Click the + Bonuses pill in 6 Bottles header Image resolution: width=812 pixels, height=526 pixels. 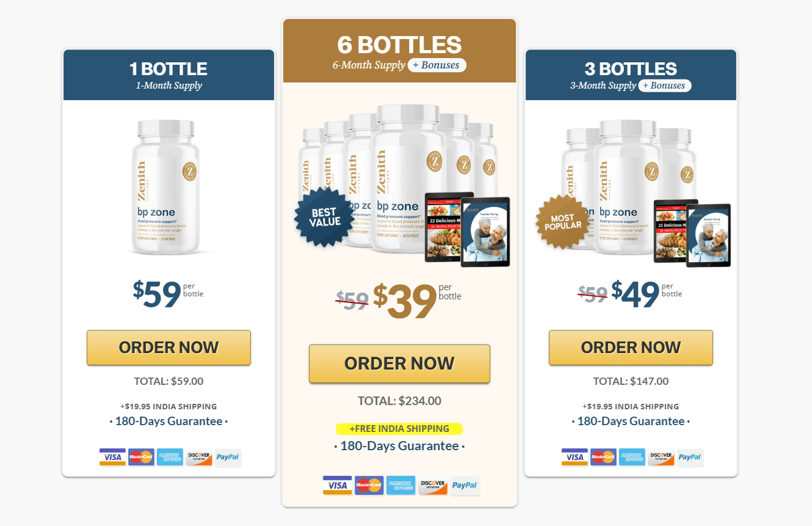437,65
